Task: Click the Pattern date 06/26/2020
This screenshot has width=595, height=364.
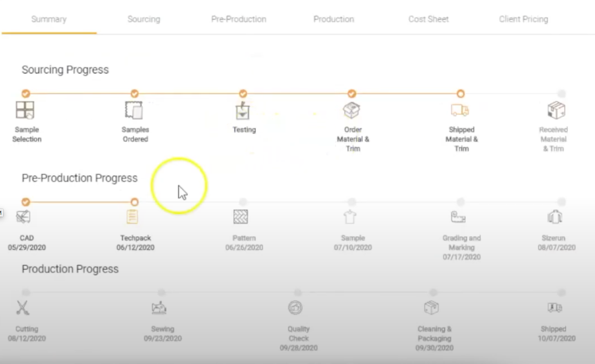Action: 244,248
